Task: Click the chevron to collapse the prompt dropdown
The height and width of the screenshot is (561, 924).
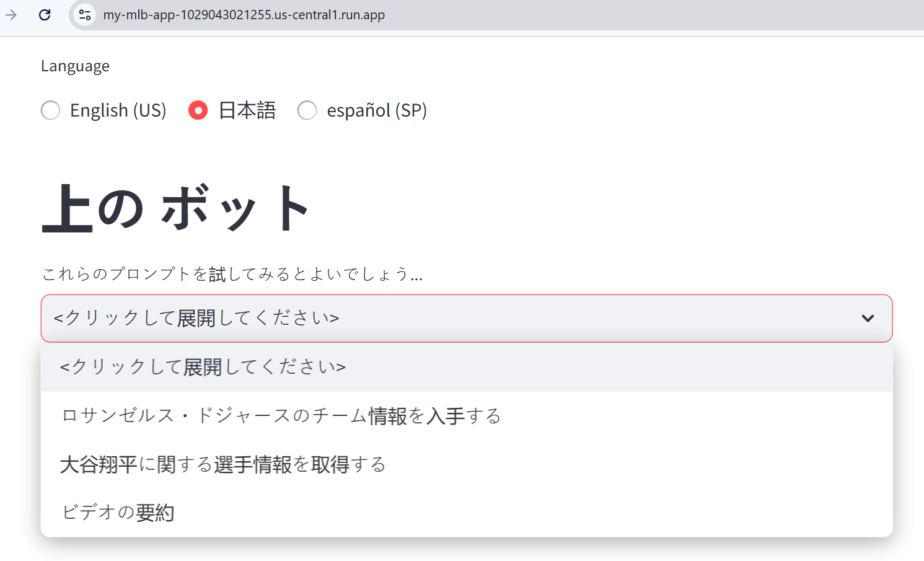Action: 866,319
